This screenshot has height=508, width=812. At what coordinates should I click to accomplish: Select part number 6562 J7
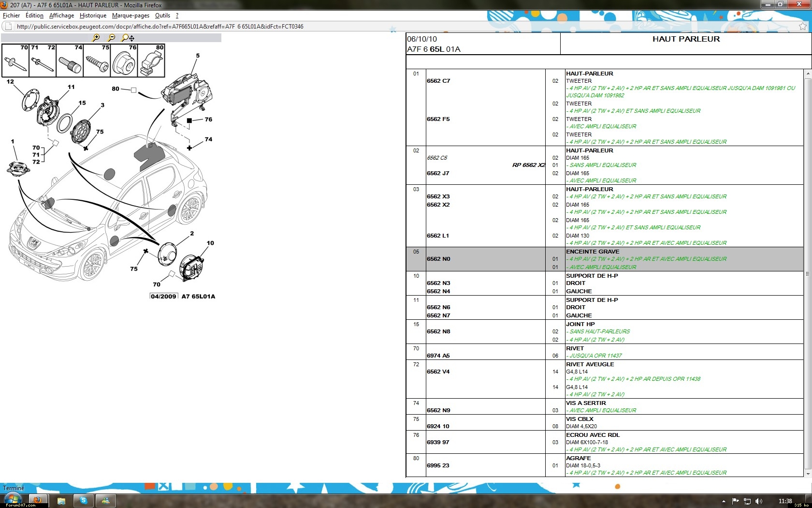438,173
